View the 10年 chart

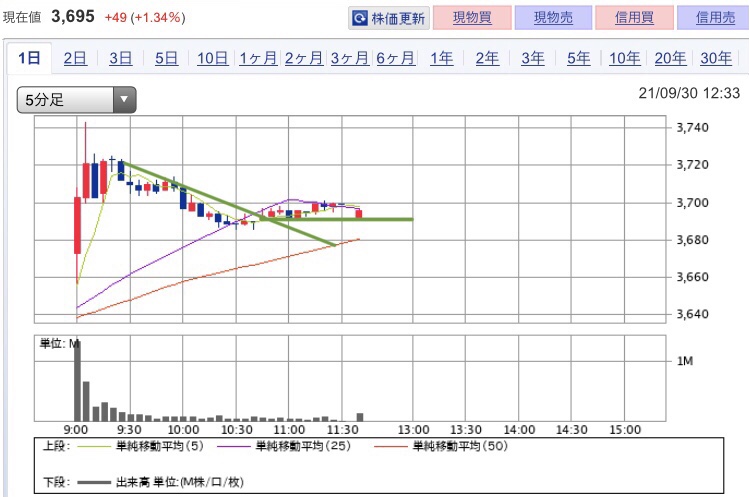(625, 58)
